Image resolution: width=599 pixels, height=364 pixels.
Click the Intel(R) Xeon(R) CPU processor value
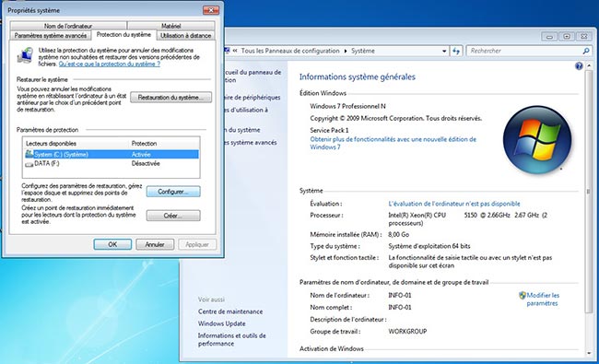click(x=467, y=218)
